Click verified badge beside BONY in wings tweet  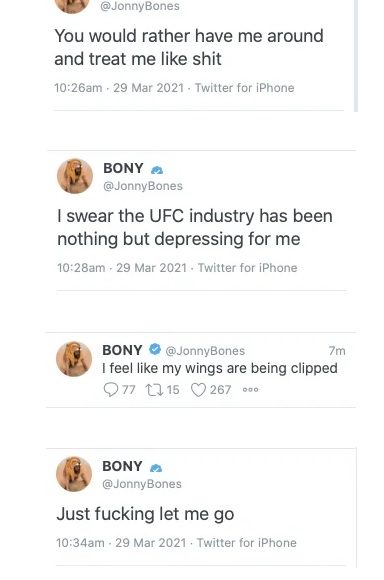click(x=155, y=349)
